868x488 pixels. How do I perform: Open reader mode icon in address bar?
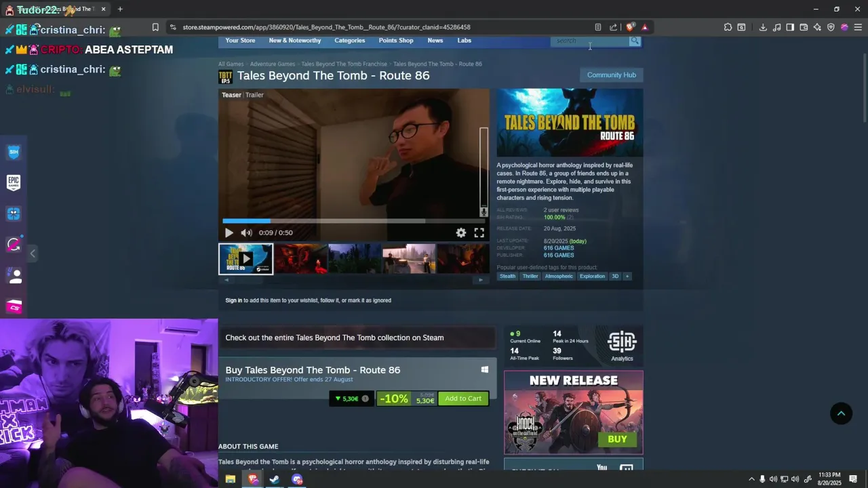pyautogui.click(x=597, y=27)
